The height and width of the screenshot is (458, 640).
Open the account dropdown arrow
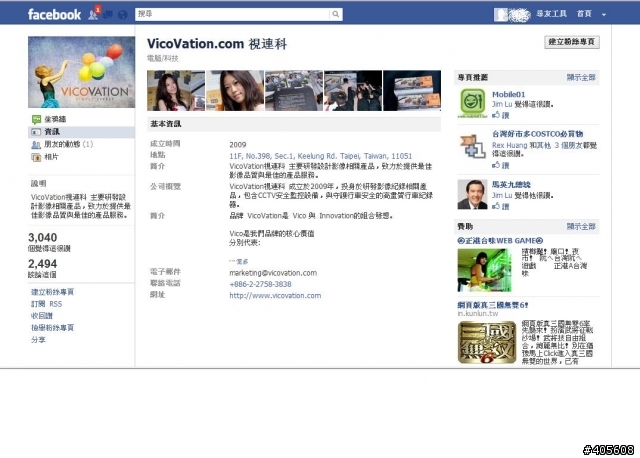pos(604,15)
